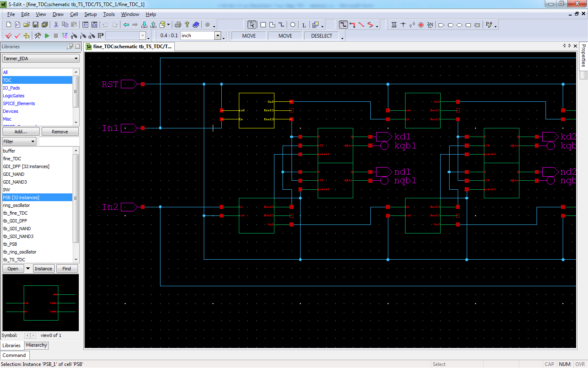
Task: Expand the wire tools toolbar options arrow
Action: pyautogui.click(x=377, y=26)
